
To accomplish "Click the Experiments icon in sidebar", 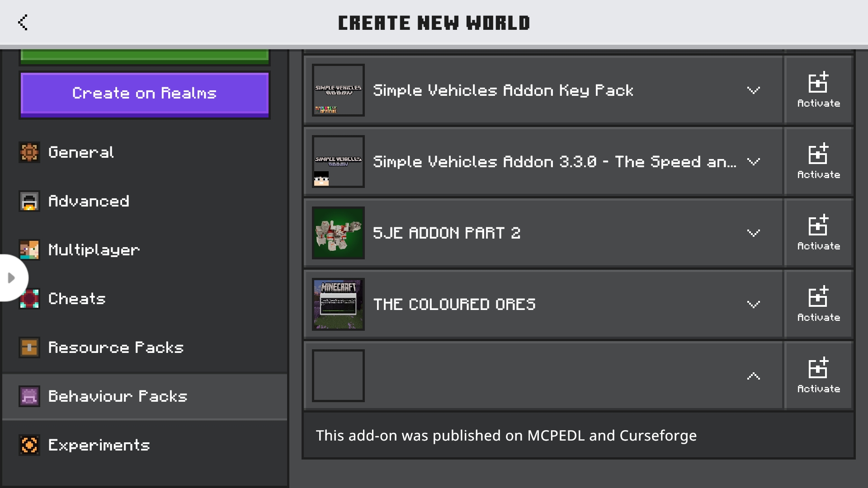I will 29,445.
